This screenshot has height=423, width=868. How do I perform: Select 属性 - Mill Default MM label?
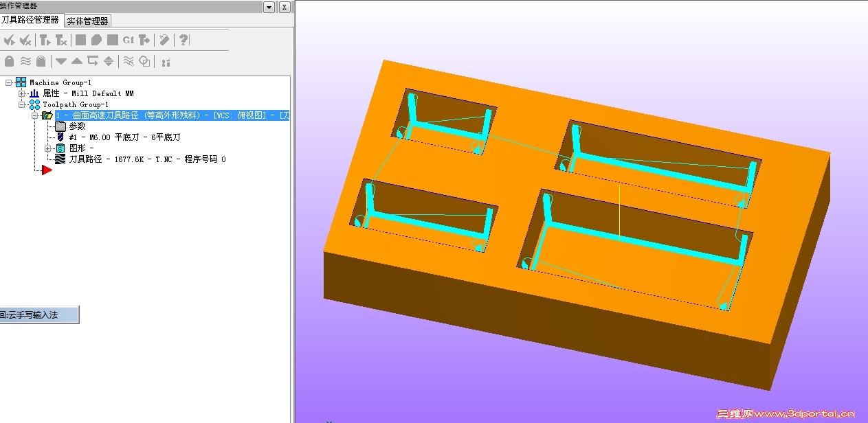88,93
